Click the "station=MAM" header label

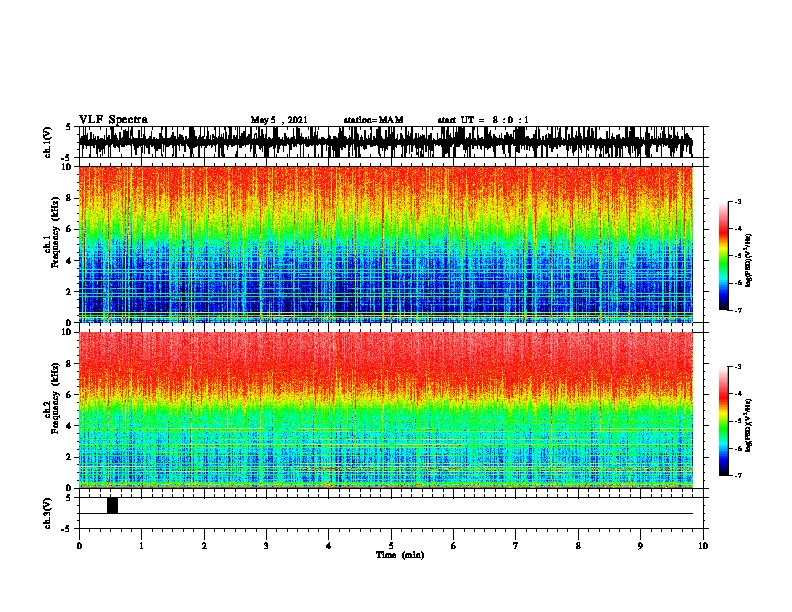tap(374, 120)
